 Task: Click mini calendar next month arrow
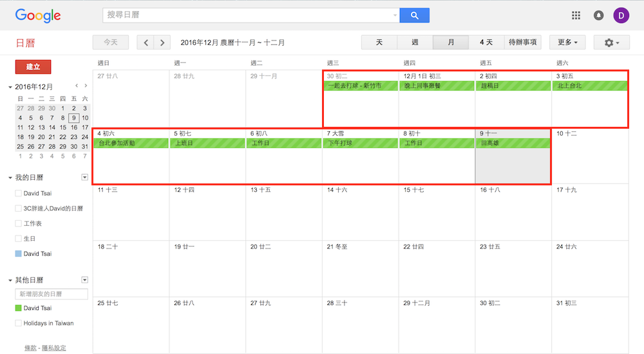[x=86, y=86]
